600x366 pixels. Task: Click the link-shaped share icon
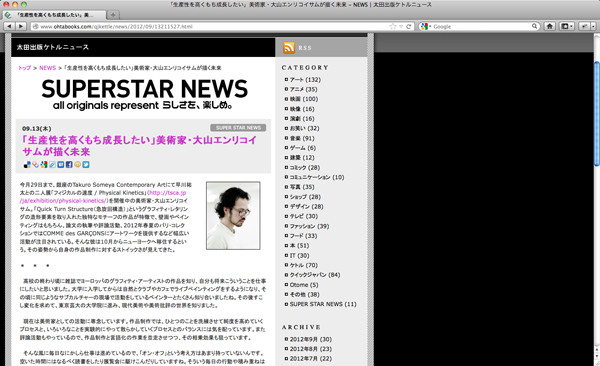click(52, 165)
